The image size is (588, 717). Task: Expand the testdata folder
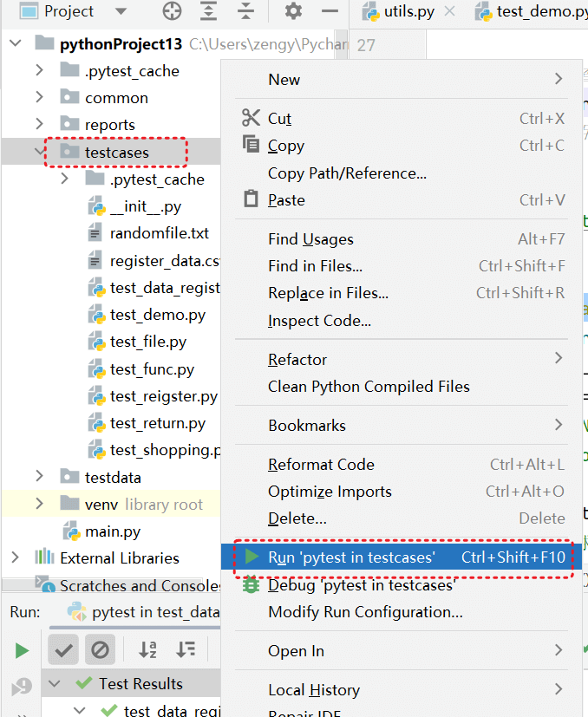(39, 477)
